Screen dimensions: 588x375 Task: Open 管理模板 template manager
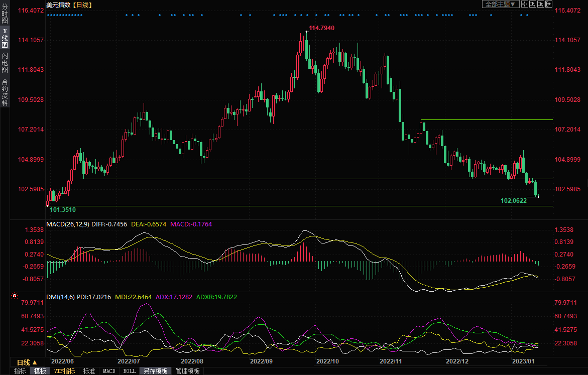pos(187,371)
